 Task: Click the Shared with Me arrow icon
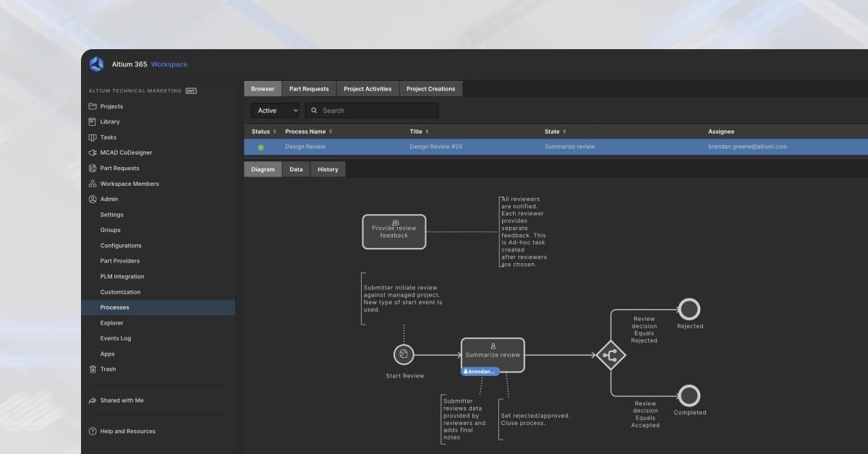(x=93, y=401)
